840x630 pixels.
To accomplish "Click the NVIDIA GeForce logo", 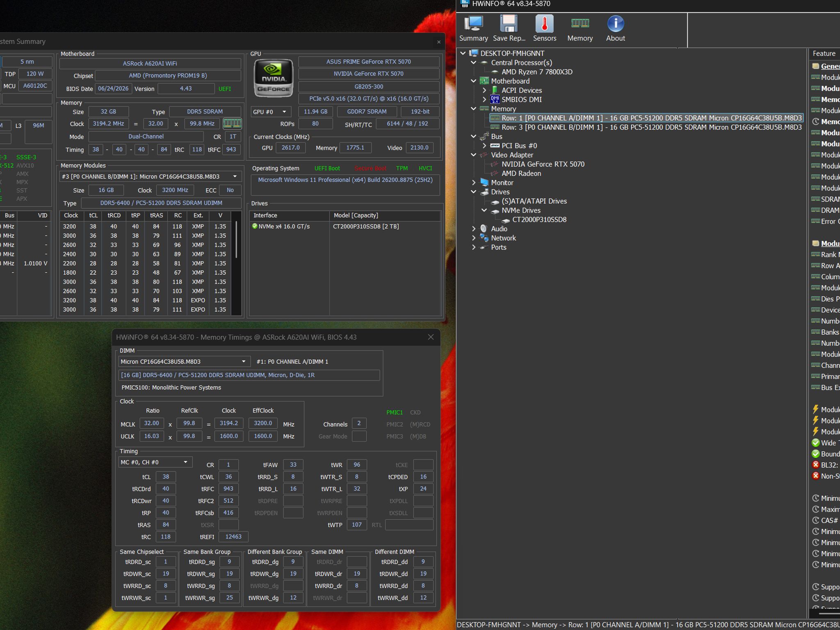I will click(x=274, y=78).
